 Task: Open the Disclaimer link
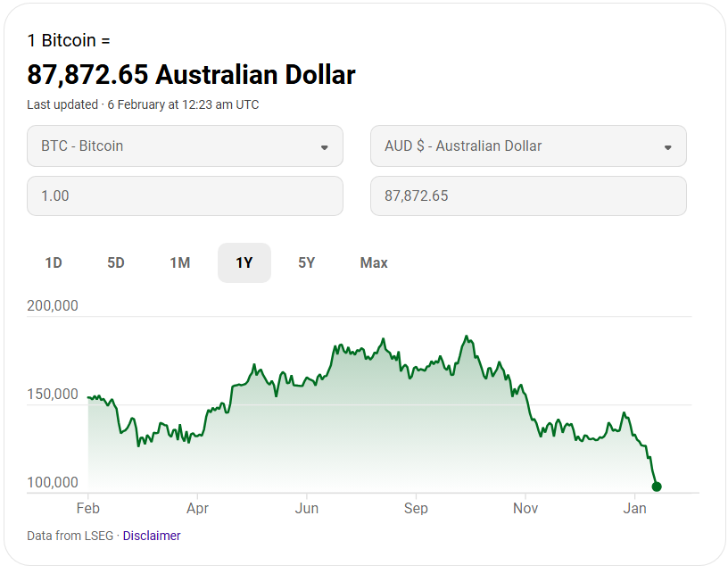click(x=152, y=536)
